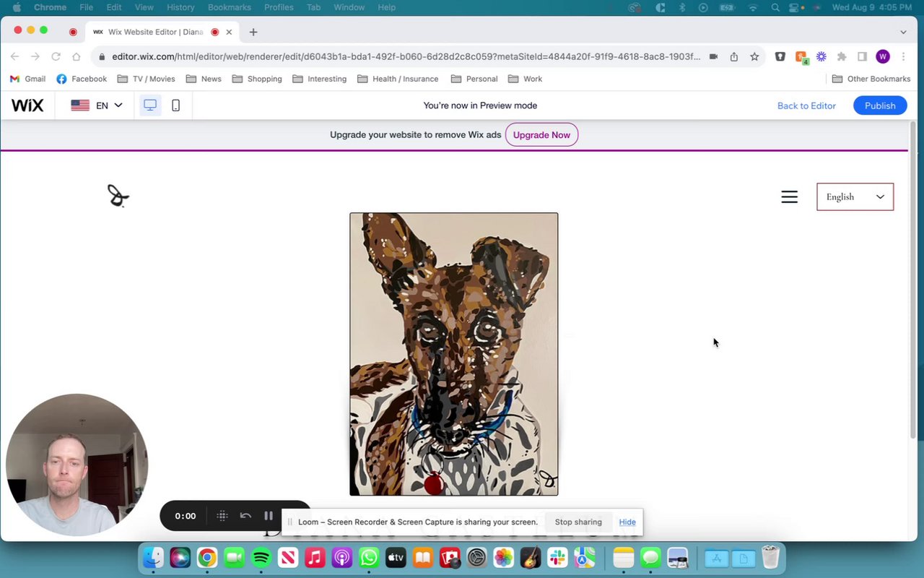Close the Wix Website Editor tab
The height and width of the screenshot is (578, 924).
click(229, 32)
